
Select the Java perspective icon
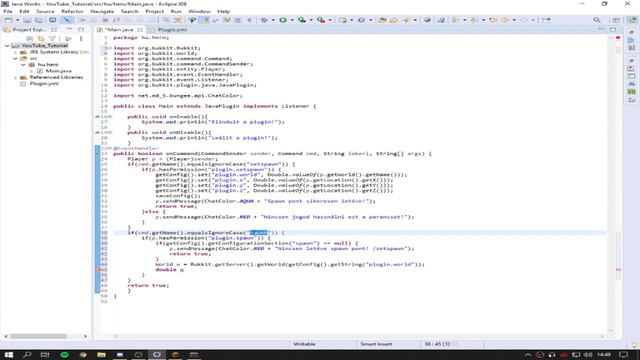632,20
